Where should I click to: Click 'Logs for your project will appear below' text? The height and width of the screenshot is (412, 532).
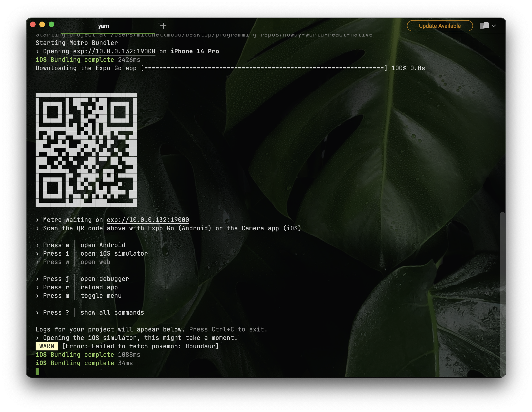point(110,329)
